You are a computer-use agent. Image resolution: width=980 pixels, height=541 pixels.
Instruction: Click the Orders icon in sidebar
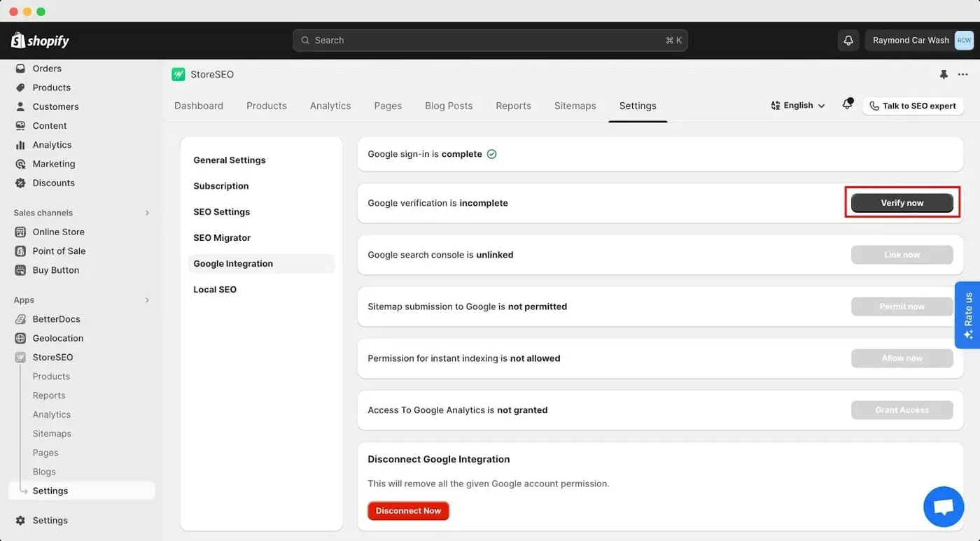pos(20,69)
